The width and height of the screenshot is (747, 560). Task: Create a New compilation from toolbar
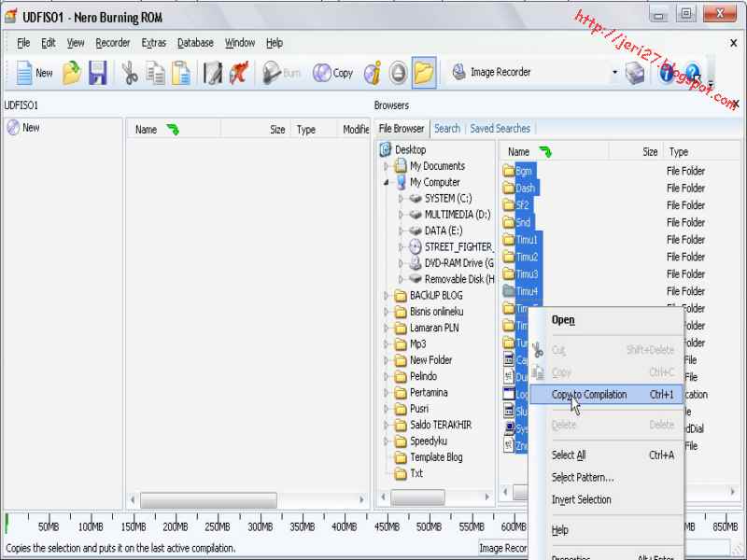[34, 73]
